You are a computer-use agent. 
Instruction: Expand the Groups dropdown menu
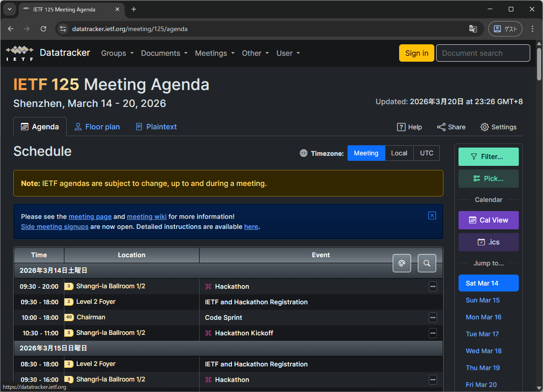[x=117, y=53]
